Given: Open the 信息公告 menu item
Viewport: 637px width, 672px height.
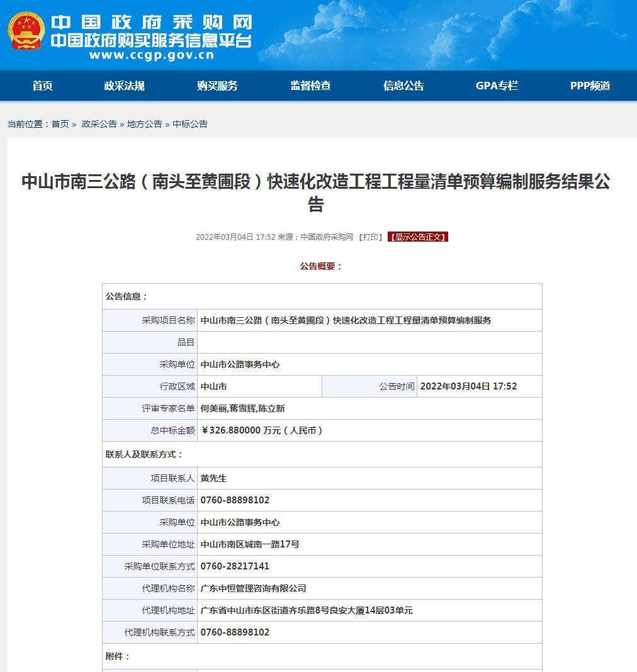Looking at the screenshot, I should pos(403,86).
